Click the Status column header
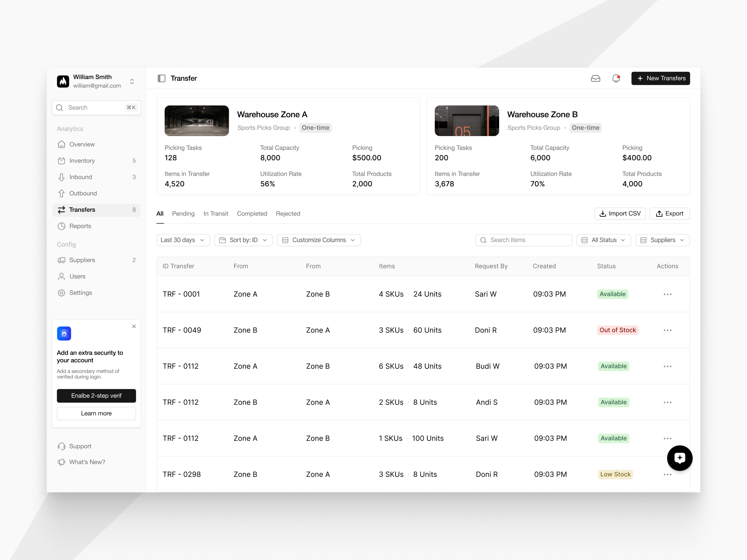747x560 pixels. pyautogui.click(x=606, y=266)
